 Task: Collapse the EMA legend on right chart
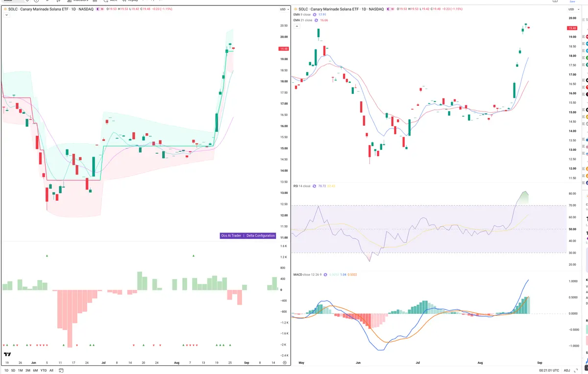(x=296, y=26)
